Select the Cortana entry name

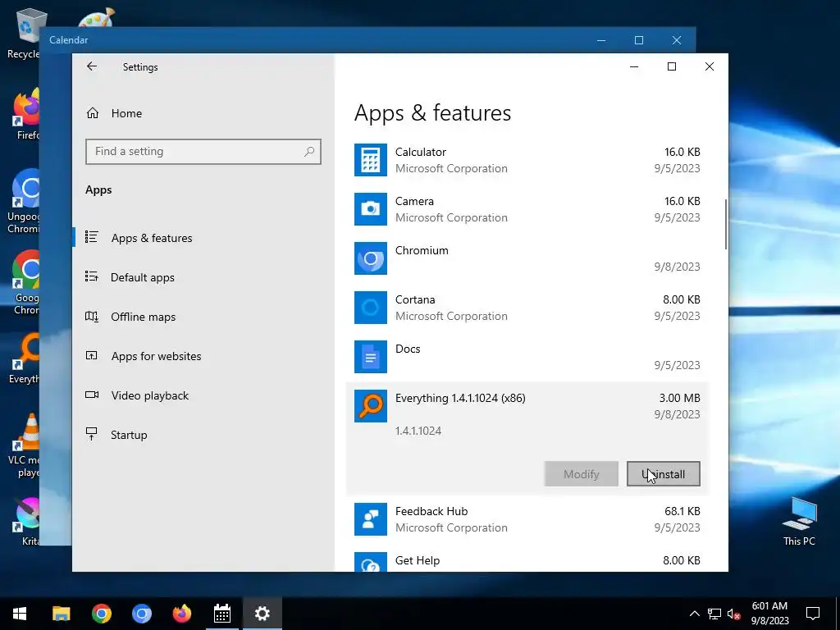(x=415, y=300)
